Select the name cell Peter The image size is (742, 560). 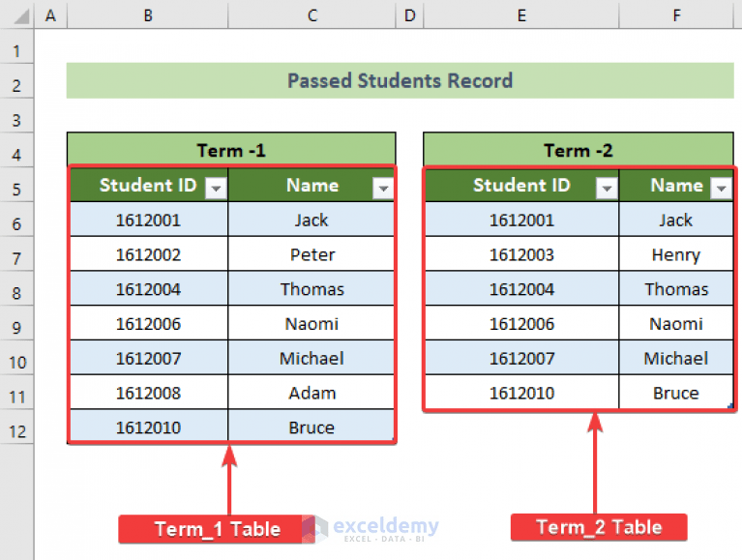[312, 254]
